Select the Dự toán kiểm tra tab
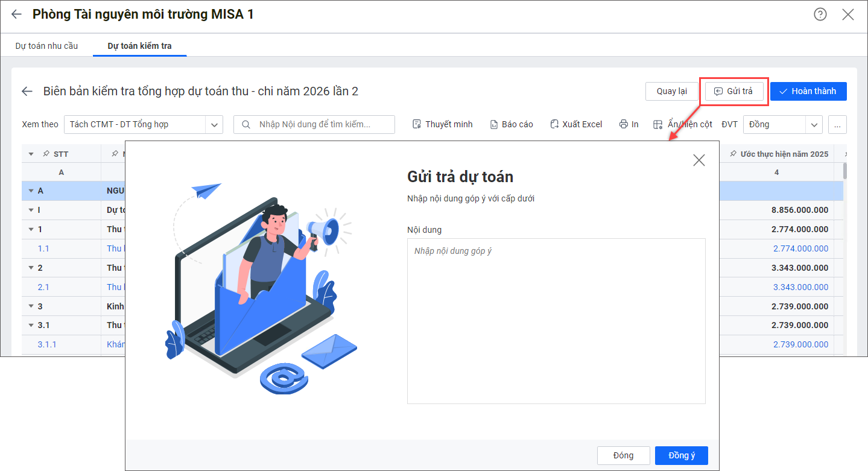 [x=139, y=46]
